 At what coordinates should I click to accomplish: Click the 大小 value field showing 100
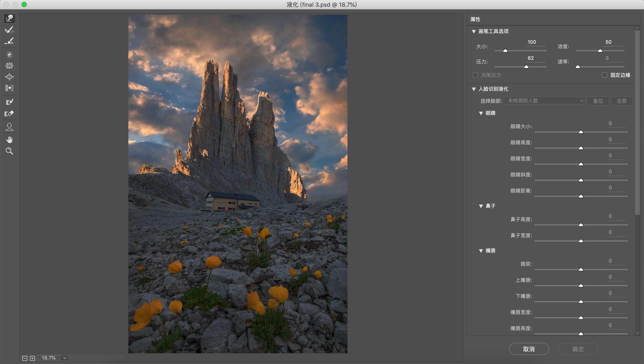tap(532, 42)
